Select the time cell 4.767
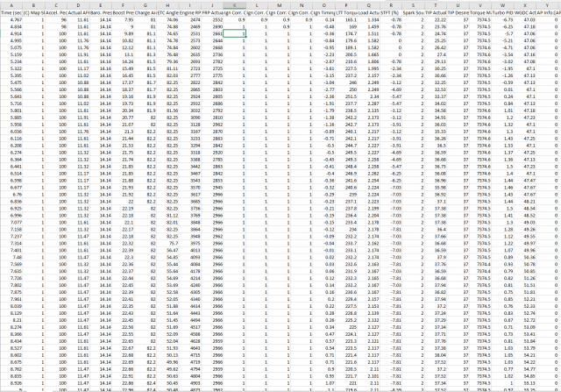Image resolution: width=561 pixels, height=392 pixels. [11, 19]
